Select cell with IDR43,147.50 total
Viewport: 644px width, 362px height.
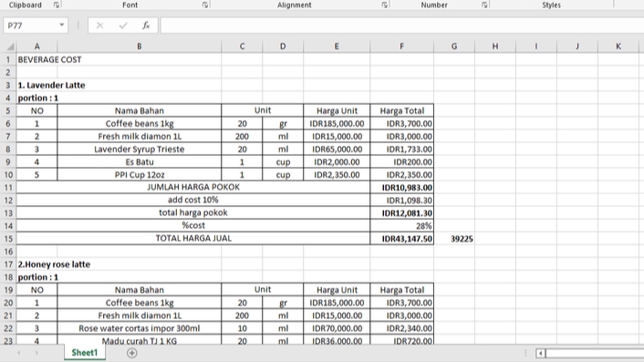401,239
